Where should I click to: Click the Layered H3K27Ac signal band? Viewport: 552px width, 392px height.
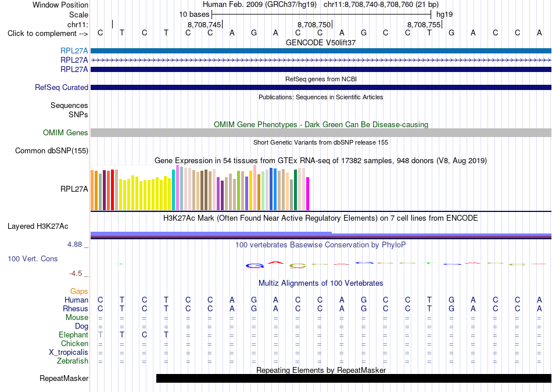(x=321, y=235)
